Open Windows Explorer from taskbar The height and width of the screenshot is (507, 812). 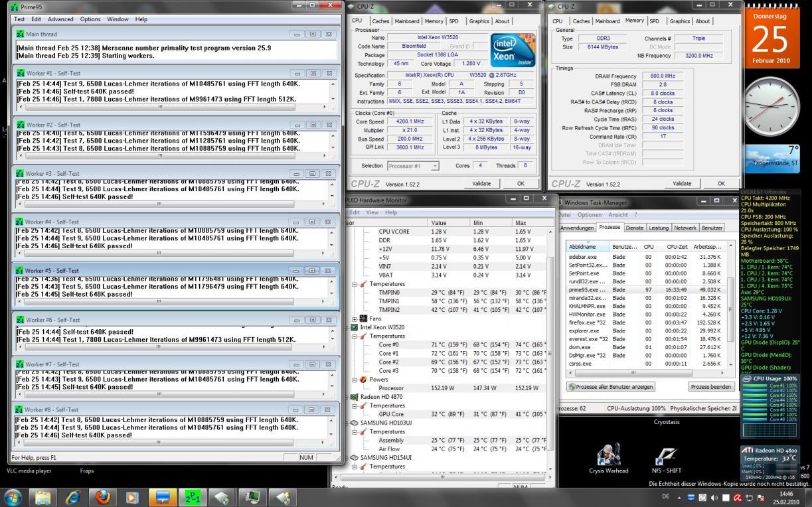tap(44, 496)
